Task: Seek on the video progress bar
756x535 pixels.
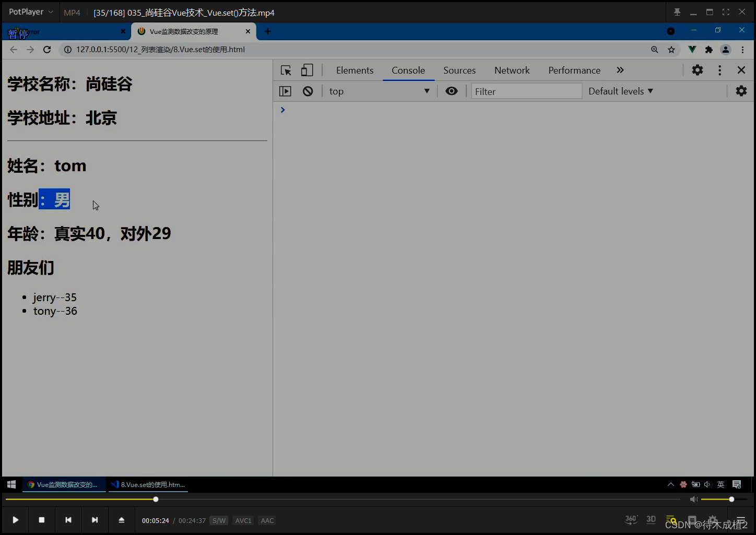Action: click(x=342, y=500)
